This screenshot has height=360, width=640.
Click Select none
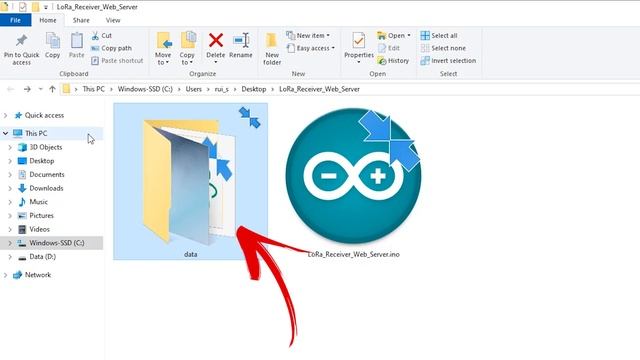[x=443, y=48]
